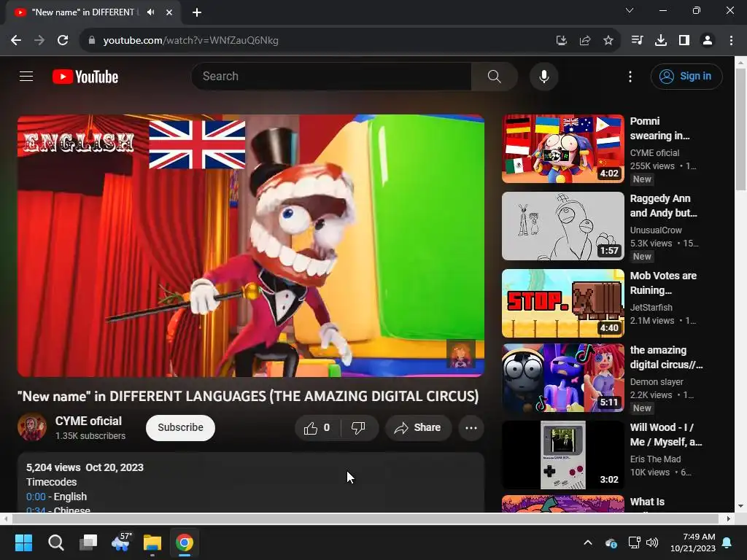Image resolution: width=747 pixels, height=560 pixels.
Task: Open media controls in Chrome toolbar
Action: tap(637, 41)
